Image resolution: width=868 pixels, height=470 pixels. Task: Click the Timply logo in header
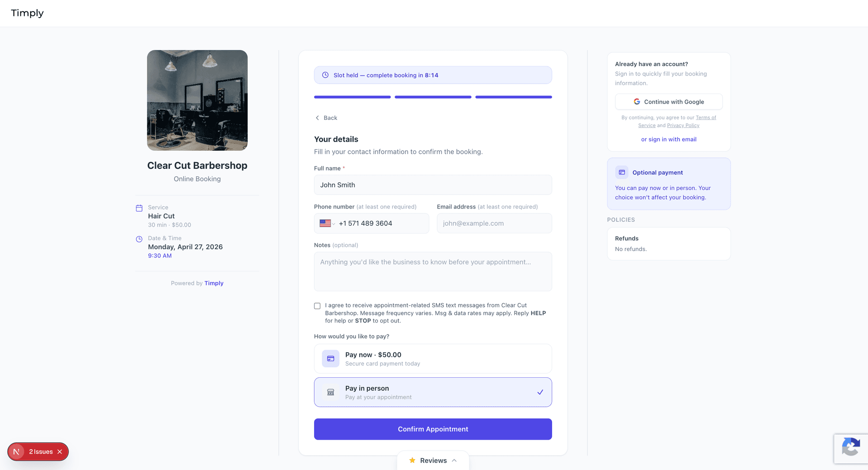27,13
